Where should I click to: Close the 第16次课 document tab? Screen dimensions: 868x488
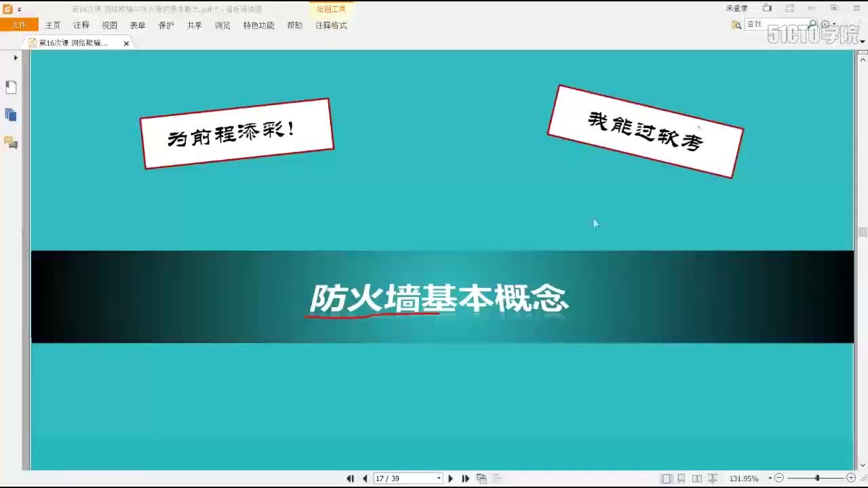point(126,43)
